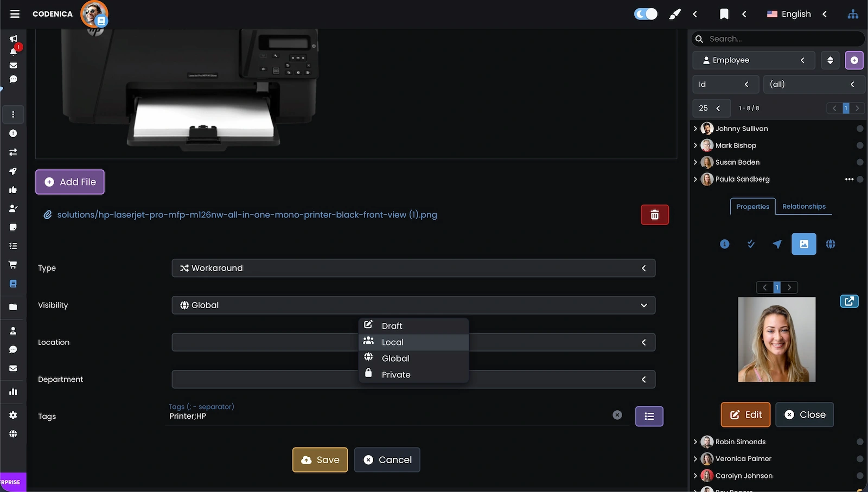The image size is (868, 492).
Task: Open the settings gear in the sidebar
Action: 13,415
